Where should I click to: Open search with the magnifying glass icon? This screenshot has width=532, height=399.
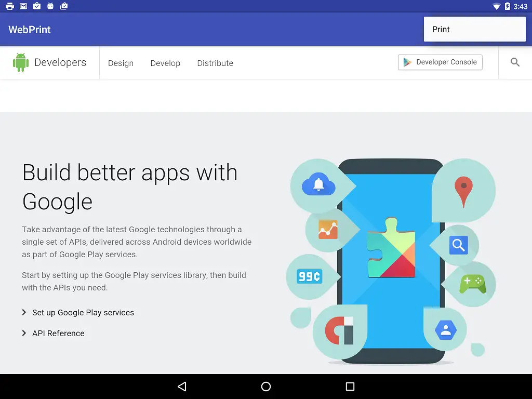[x=514, y=62]
